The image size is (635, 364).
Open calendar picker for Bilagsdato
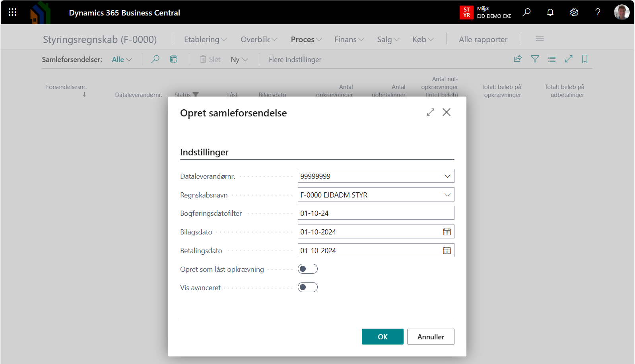447,232
